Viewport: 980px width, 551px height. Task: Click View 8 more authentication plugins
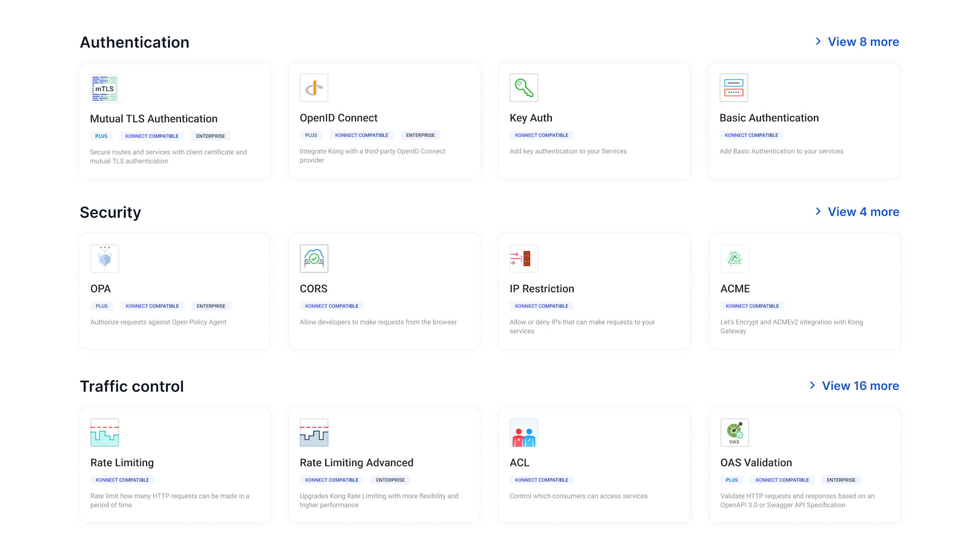click(863, 42)
